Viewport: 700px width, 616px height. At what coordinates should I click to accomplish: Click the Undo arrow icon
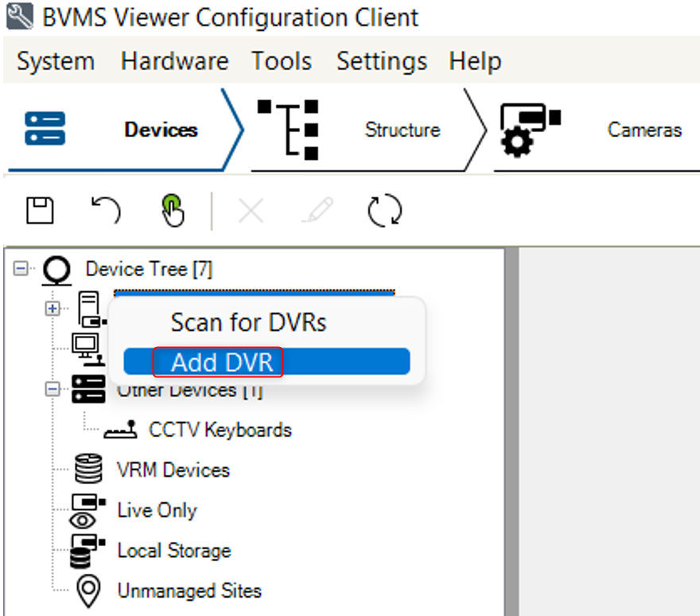click(x=105, y=211)
